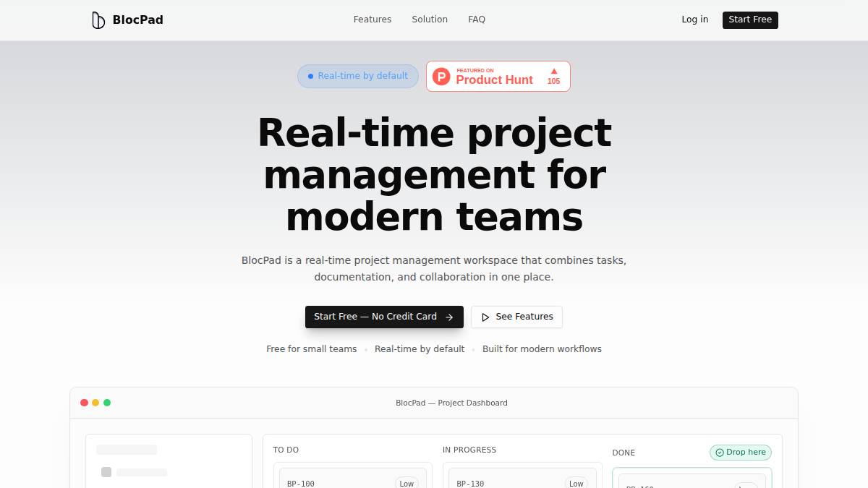
Task: Click the red window dot in dashboard mockup
Action: click(84, 403)
